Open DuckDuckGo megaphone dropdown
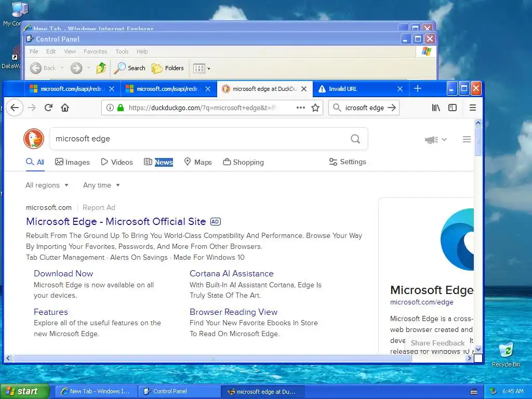Viewport: 532px width, 399px height. 436,139
